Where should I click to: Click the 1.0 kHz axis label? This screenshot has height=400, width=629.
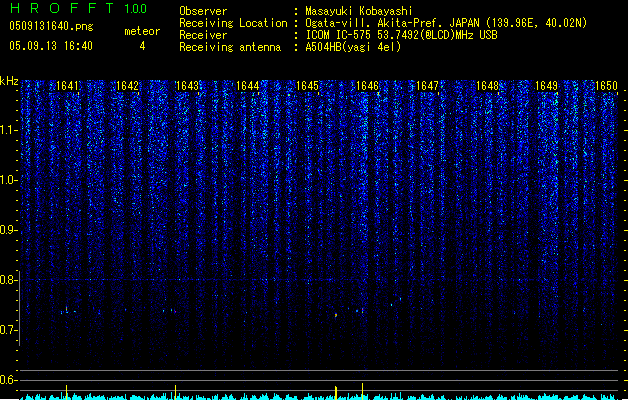click(x=8, y=180)
